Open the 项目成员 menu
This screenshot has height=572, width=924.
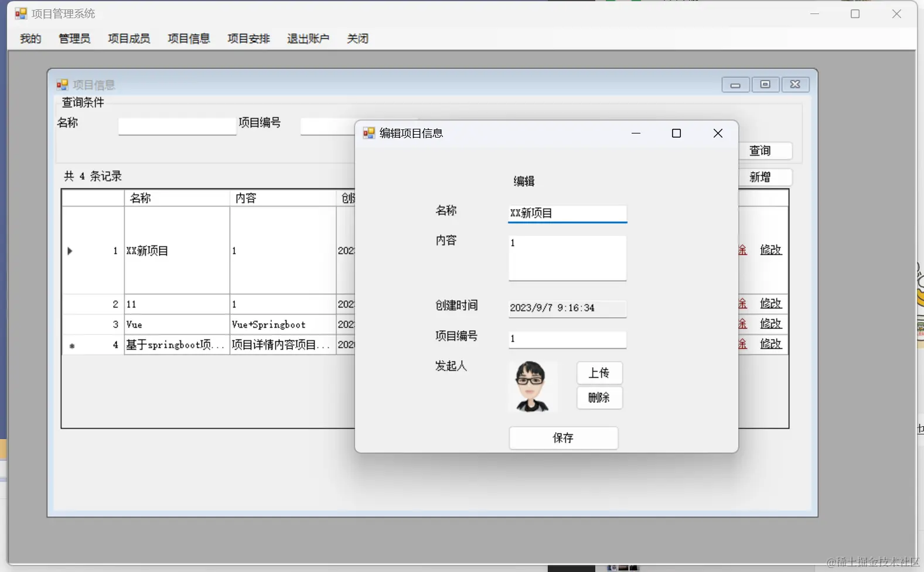(x=129, y=39)
